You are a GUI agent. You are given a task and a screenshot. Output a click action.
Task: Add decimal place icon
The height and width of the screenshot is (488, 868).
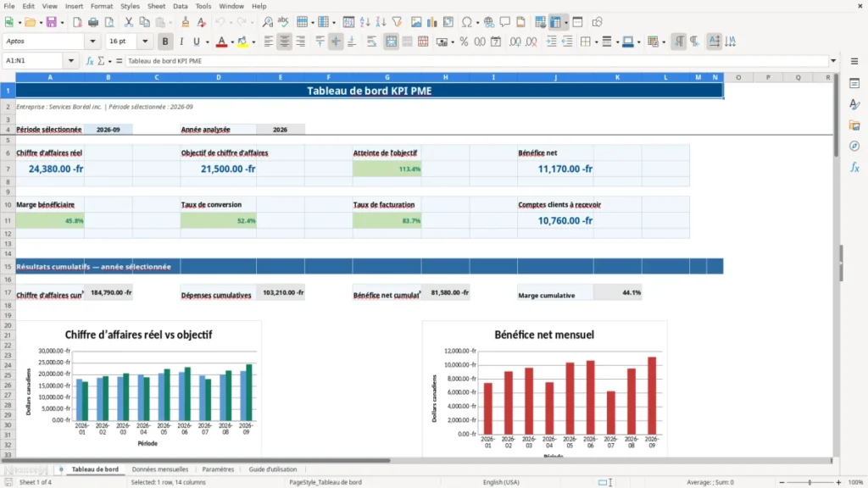point(515,42)
